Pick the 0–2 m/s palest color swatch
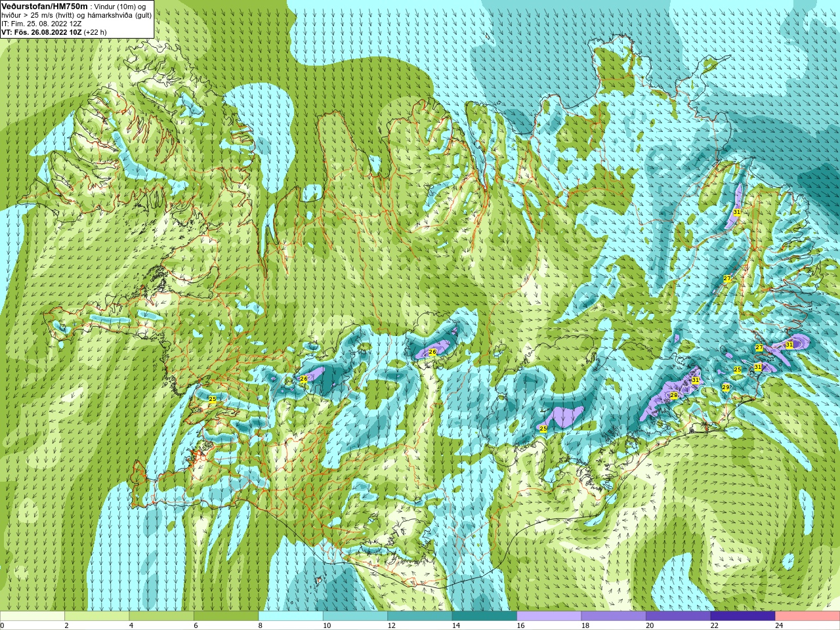Image resolution: width=840 pixels, height=630 pixels. coord(32,616)
